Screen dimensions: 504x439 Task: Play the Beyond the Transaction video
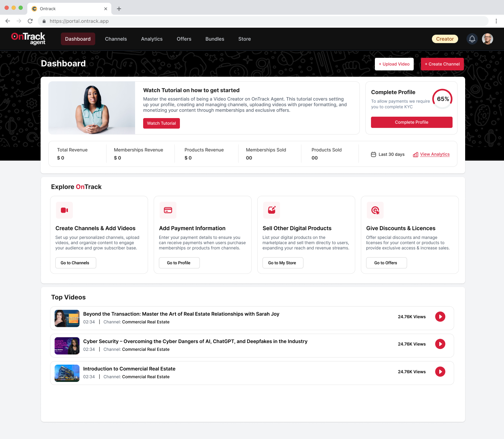coord(440,317)
